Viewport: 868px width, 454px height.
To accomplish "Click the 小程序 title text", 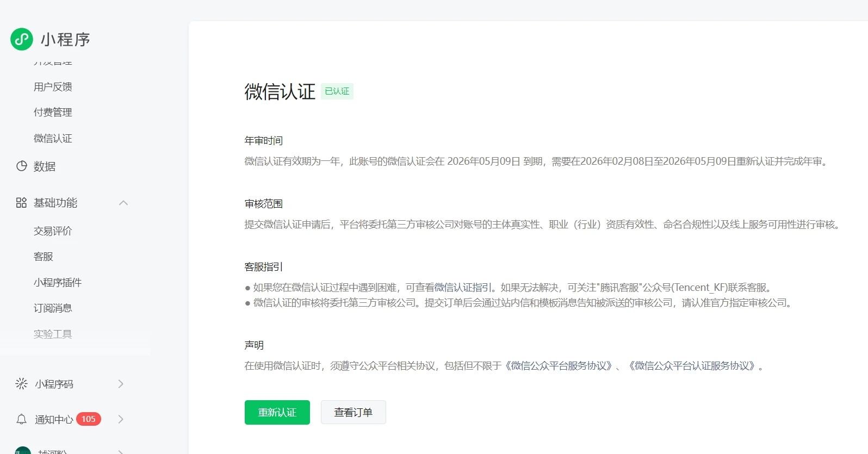I will click(65, 39).
